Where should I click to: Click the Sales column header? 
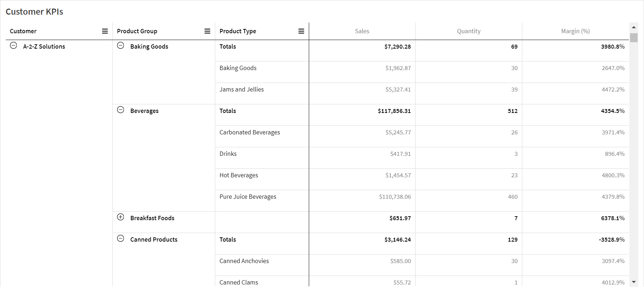click(x=362, y=31)
